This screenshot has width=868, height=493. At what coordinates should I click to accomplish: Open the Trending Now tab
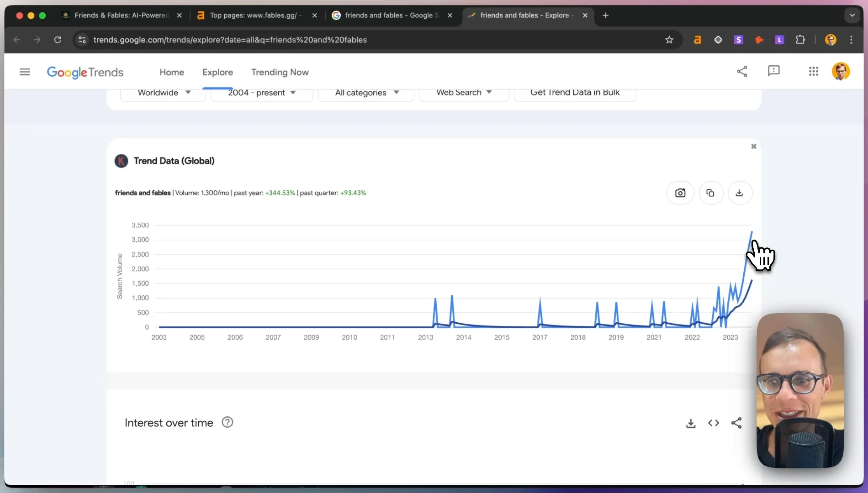tap(280, 72)
